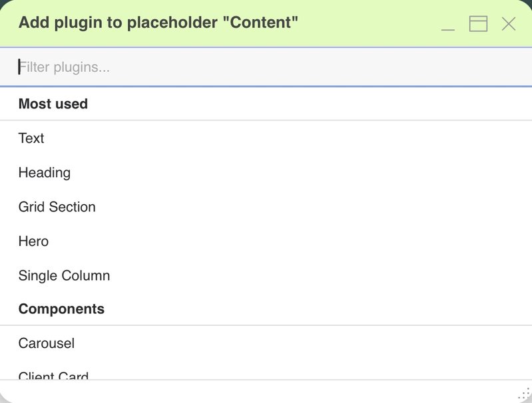
Task: Click the resize grip at dialog corner
Action: pos(525,394)
